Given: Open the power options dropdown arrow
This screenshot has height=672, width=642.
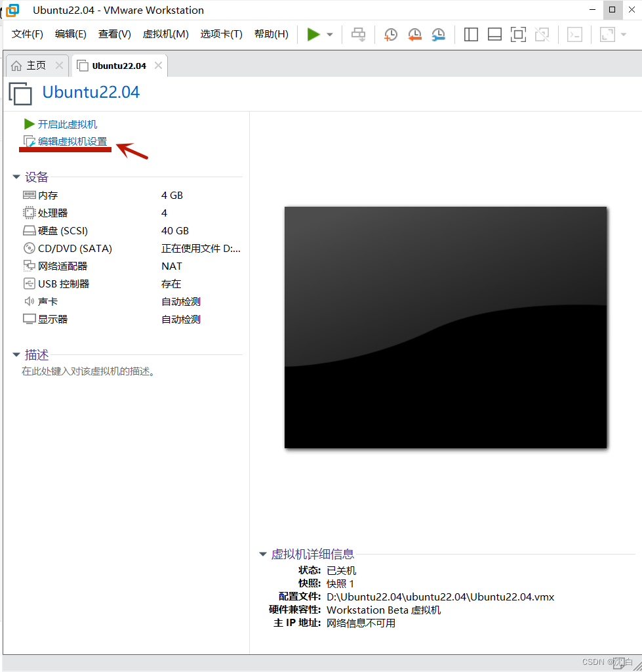Looking at the screenshot, I should pos(330,35).
